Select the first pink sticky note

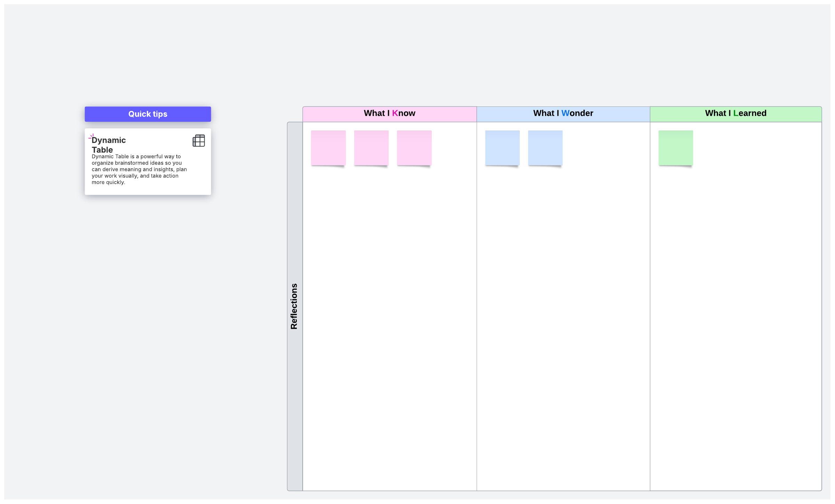(328, 148)
